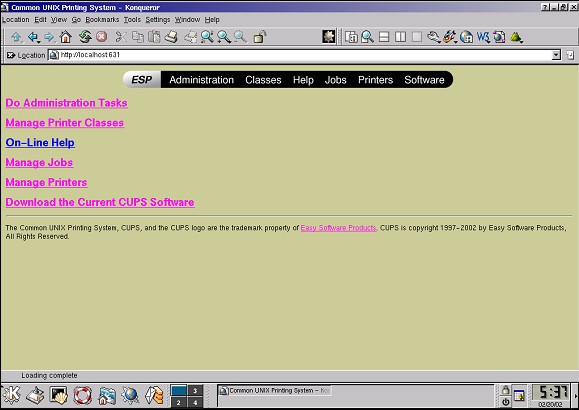Click the green pyramid toolbar icon
Image resolution: width=579 pixels, height=410 pixels.
pos(516,37)
